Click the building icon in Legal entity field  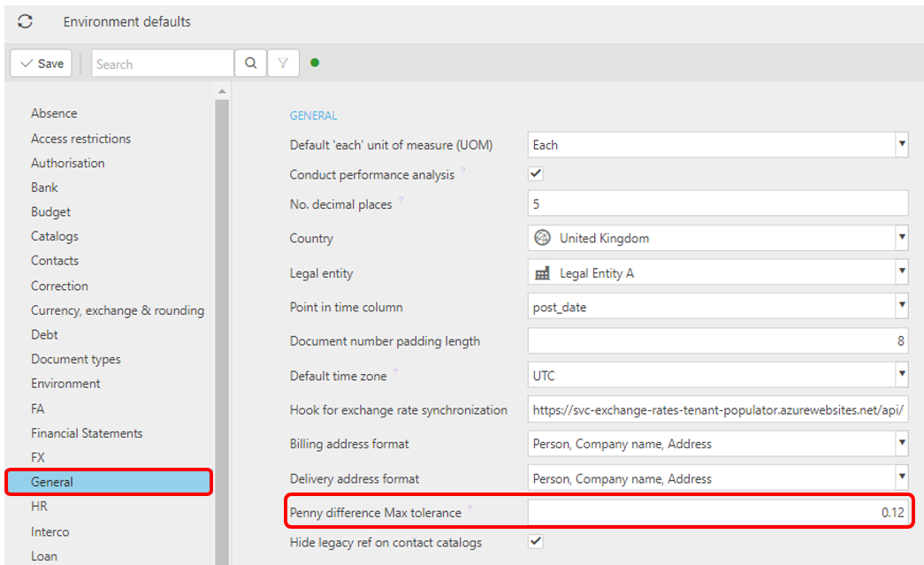[x=542, y=273]
